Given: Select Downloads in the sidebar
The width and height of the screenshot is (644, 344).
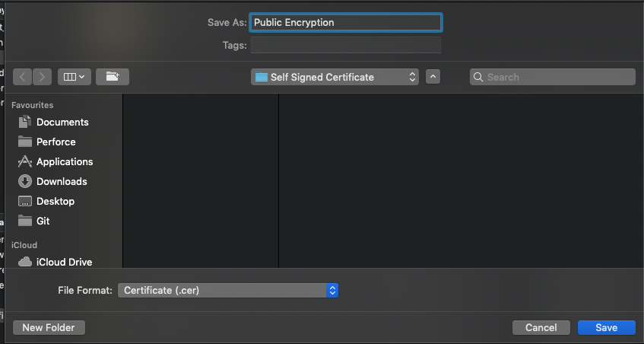Looking at the screenshot, I should pos(61,181).
